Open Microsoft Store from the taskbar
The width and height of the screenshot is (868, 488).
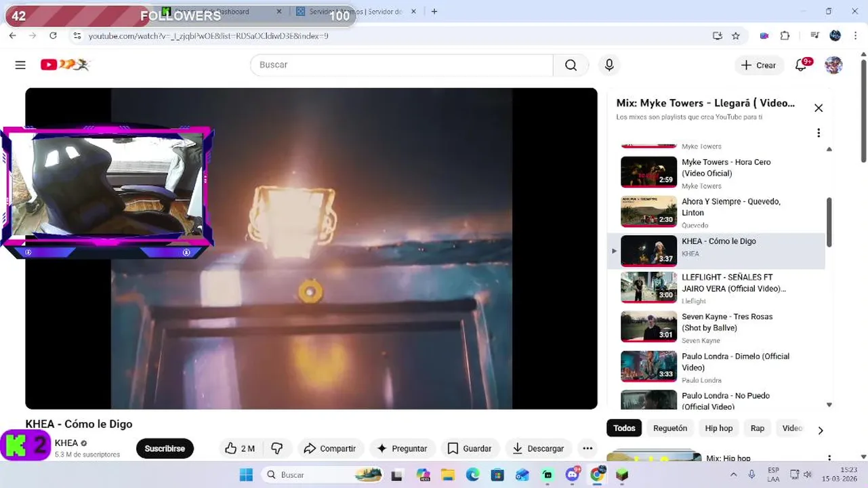pyautogui.click(x=497, y=475)
